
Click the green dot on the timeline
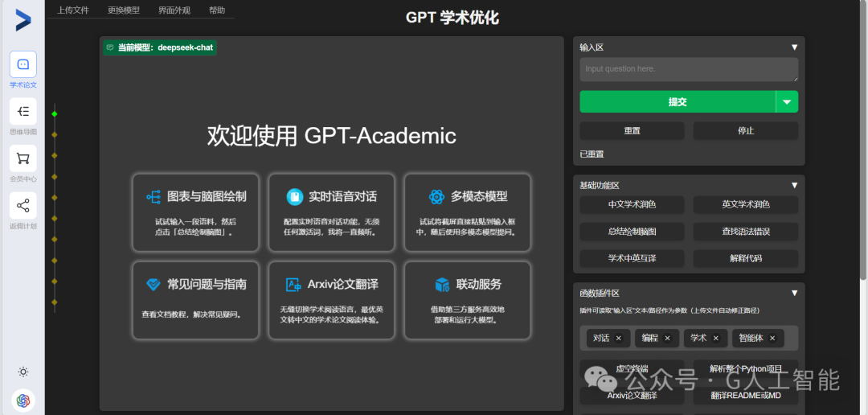[x=55, y=113]
